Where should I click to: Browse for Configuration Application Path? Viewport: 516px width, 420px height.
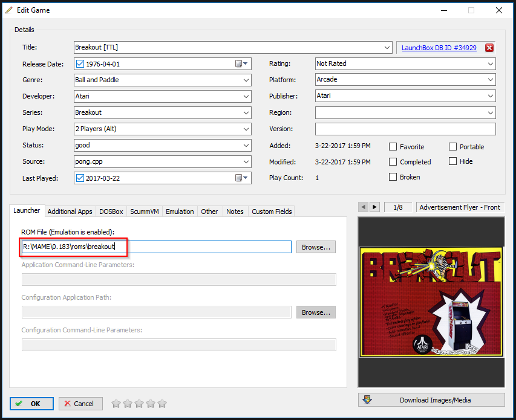pyautogui.click(x=316, y=312)
